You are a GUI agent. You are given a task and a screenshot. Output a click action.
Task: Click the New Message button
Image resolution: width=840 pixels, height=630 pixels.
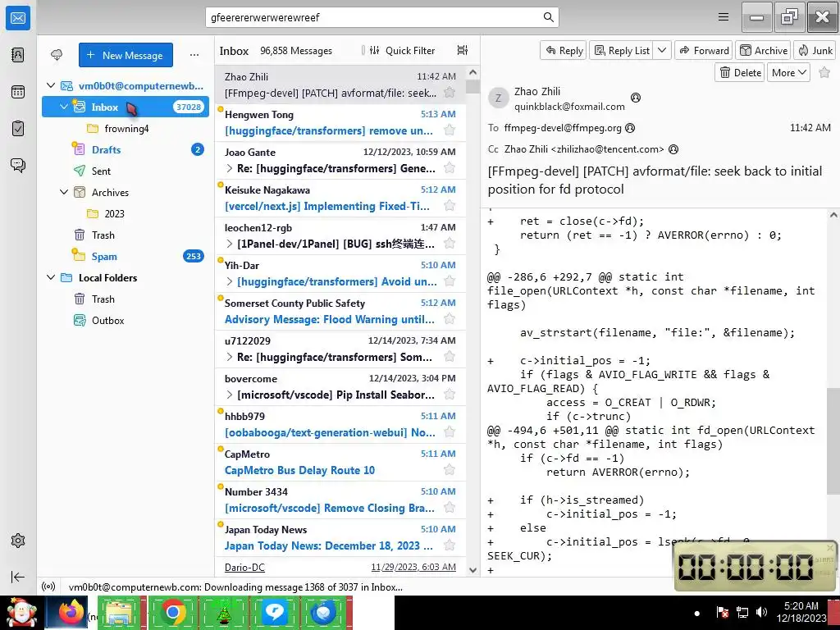coord(126,55)
